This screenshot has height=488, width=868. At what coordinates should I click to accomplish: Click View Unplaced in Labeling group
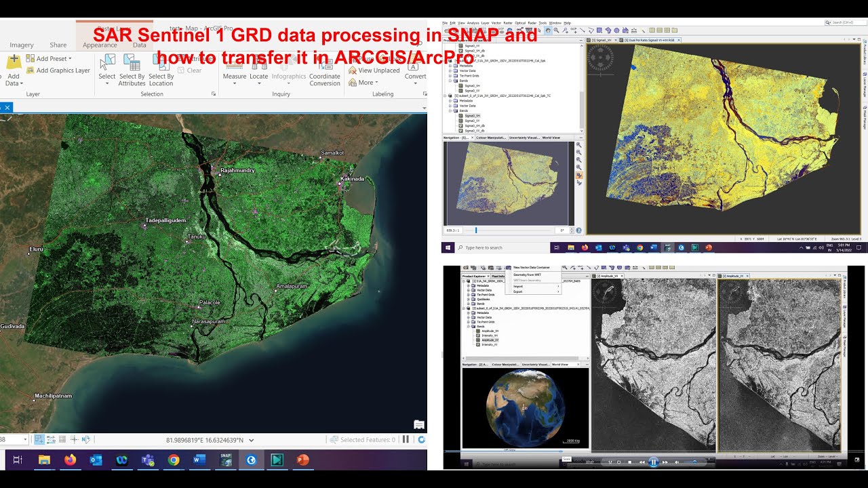(x=374, y=70)
